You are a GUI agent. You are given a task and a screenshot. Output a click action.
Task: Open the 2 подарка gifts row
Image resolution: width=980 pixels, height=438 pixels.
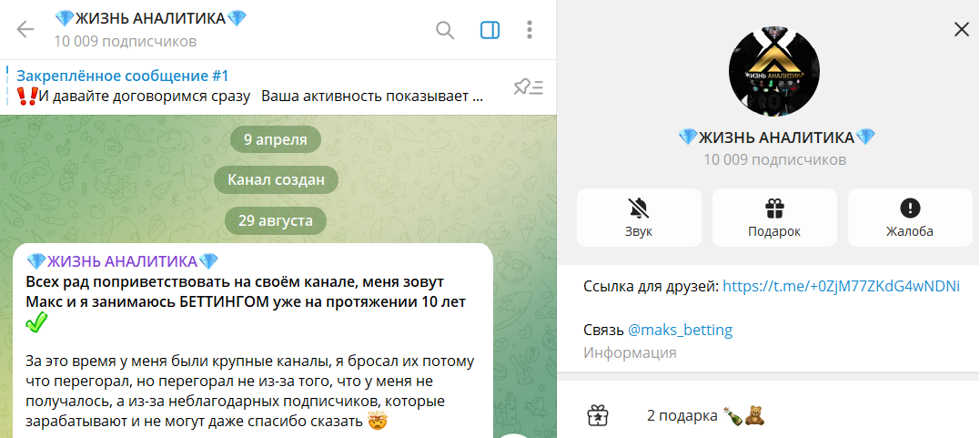[705, 416]
